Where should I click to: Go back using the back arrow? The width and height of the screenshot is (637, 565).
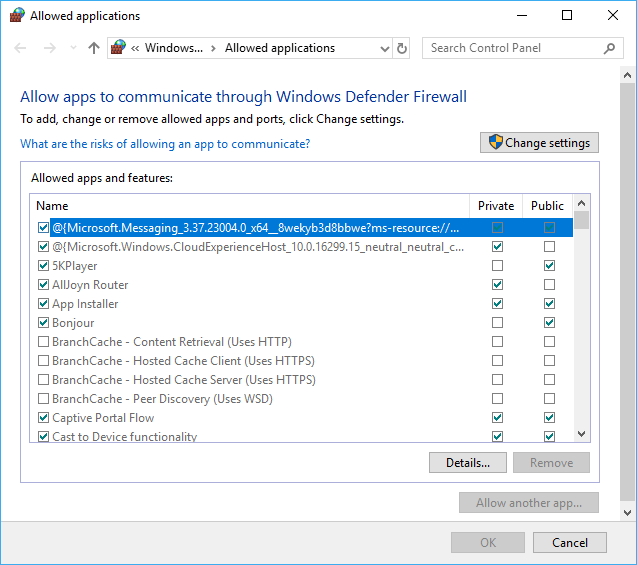pos(20,48)
